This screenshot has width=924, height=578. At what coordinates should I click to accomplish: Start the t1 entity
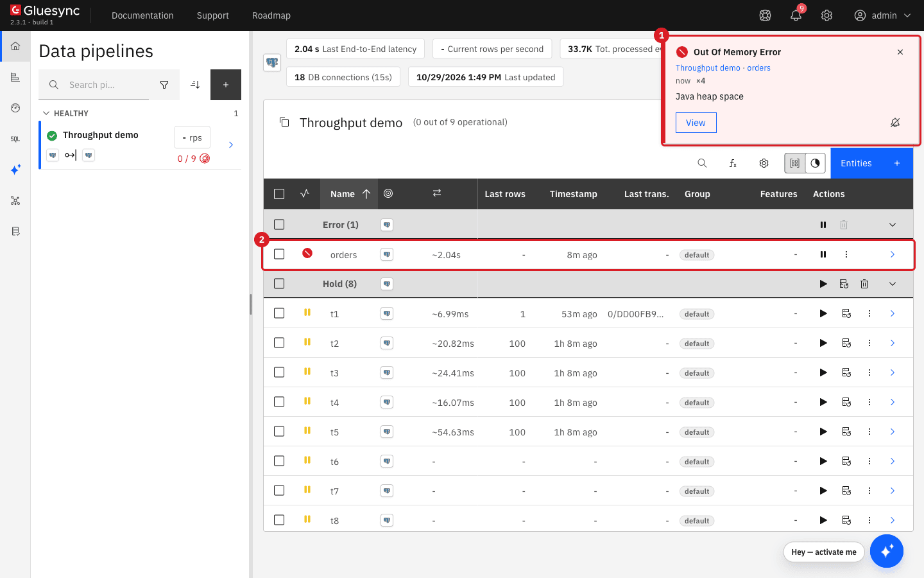tap(823, 313)
